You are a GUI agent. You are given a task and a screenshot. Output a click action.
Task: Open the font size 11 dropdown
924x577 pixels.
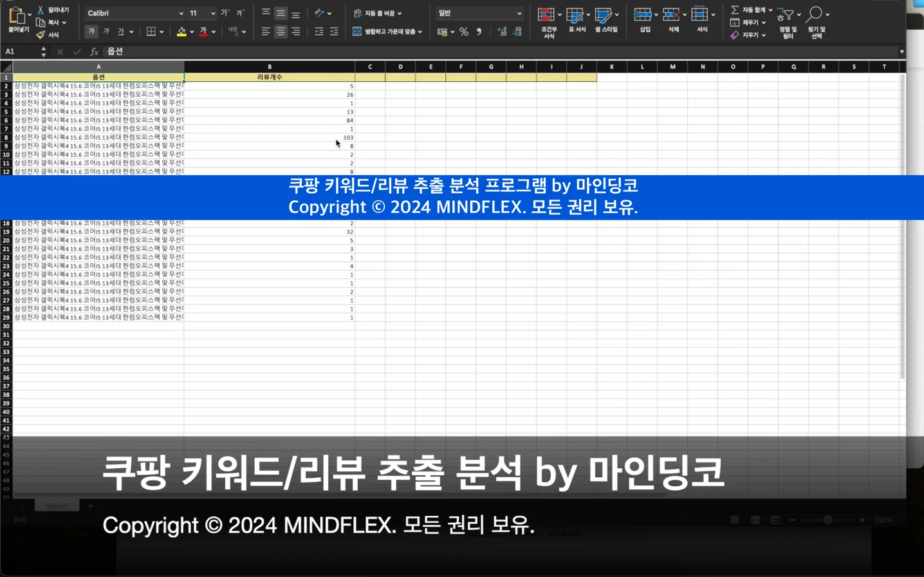tap(212, 14)
